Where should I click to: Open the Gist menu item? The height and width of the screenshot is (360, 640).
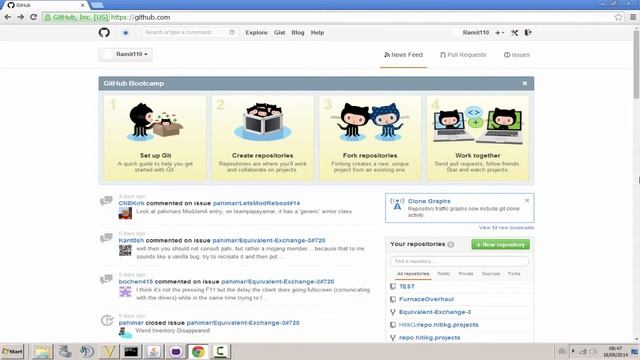(x=280, y=33)
